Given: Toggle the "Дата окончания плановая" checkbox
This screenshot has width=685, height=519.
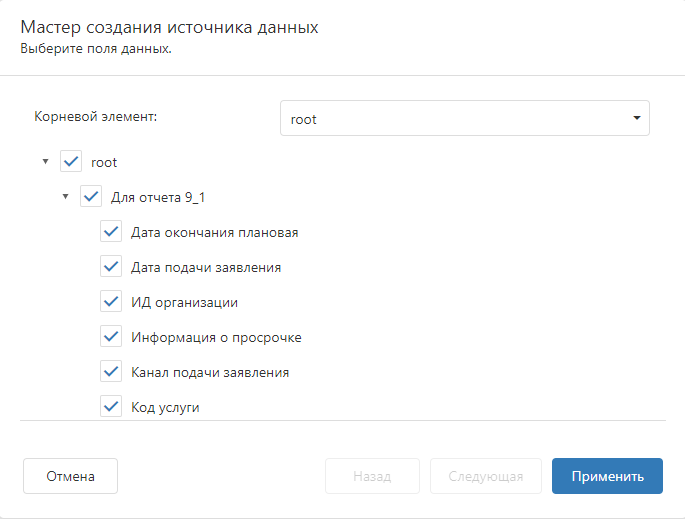Looking at the screenshot, I should click(x=111, y=232).
